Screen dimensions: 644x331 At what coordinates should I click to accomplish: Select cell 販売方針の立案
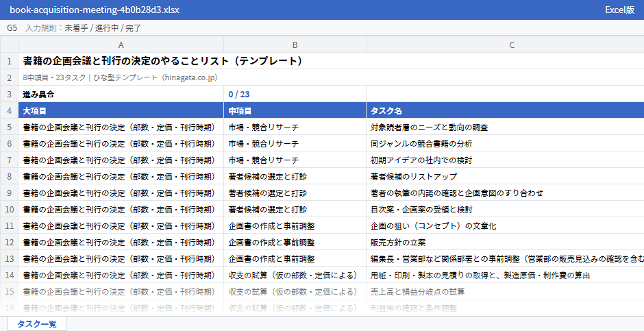tap(505, 243)
